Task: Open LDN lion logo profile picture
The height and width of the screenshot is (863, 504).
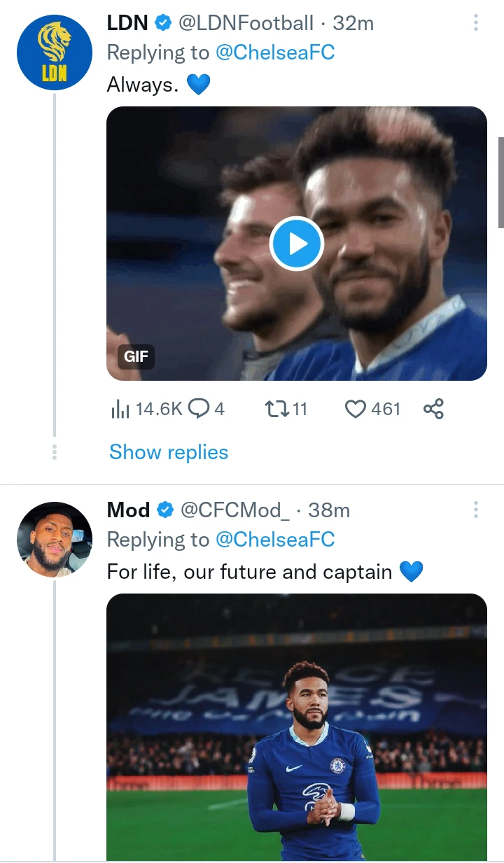Action: tap(55, 53)
